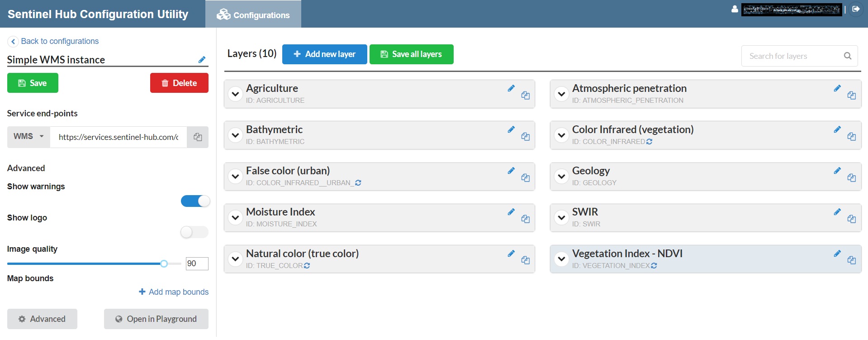
Task: Edit the Agriculture layer name pencil icon
Action: coord(511,88)
